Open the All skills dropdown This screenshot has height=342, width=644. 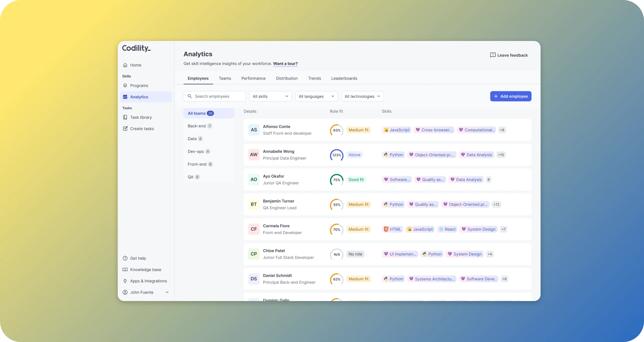tap(271, 96)
